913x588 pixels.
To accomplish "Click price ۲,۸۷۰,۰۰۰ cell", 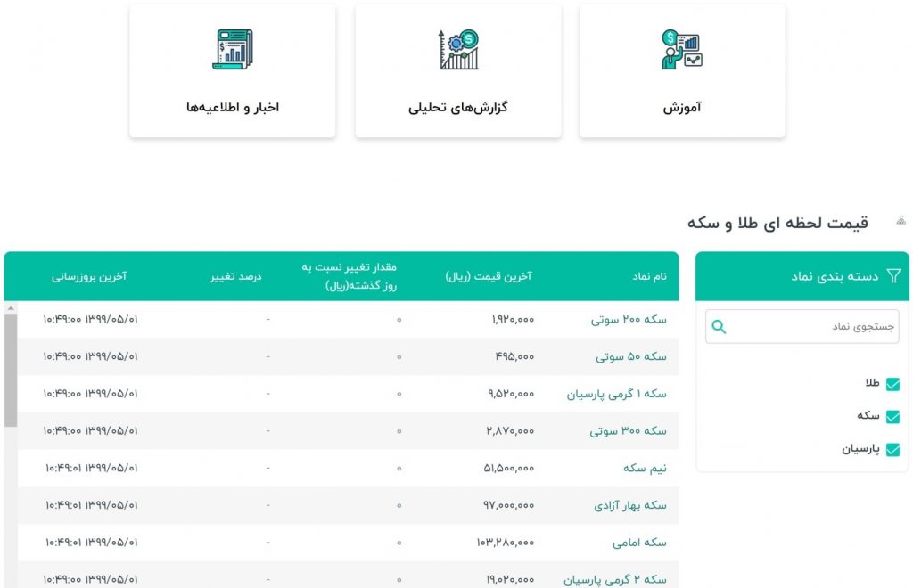I will pos(511,431).
